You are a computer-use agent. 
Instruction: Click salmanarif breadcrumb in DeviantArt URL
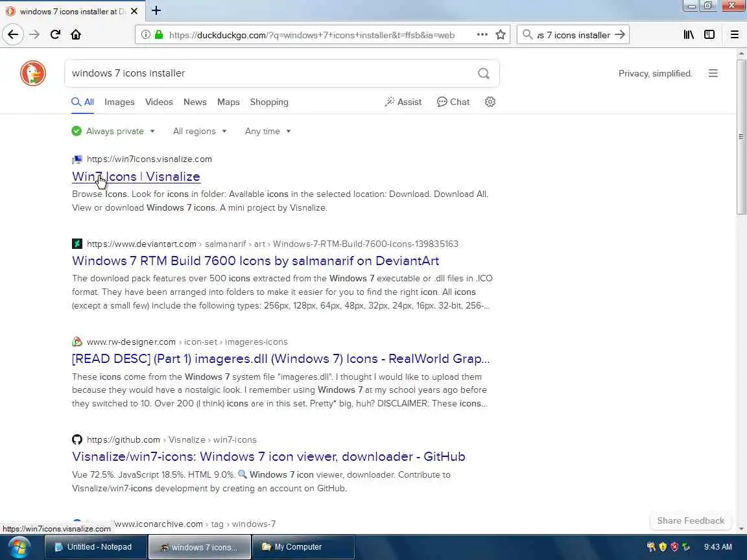pyautogui.click(x=225, y=244)
